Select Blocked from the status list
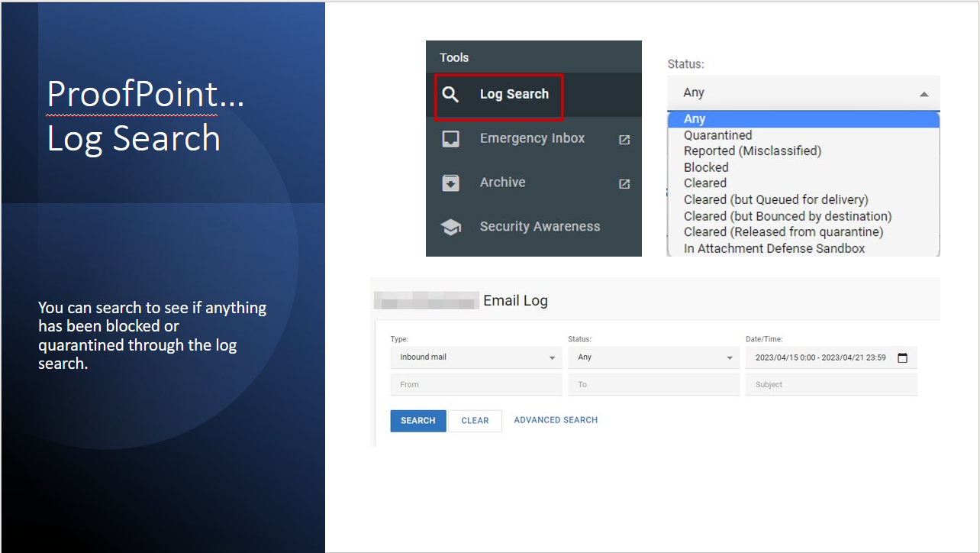 (706, 167)
